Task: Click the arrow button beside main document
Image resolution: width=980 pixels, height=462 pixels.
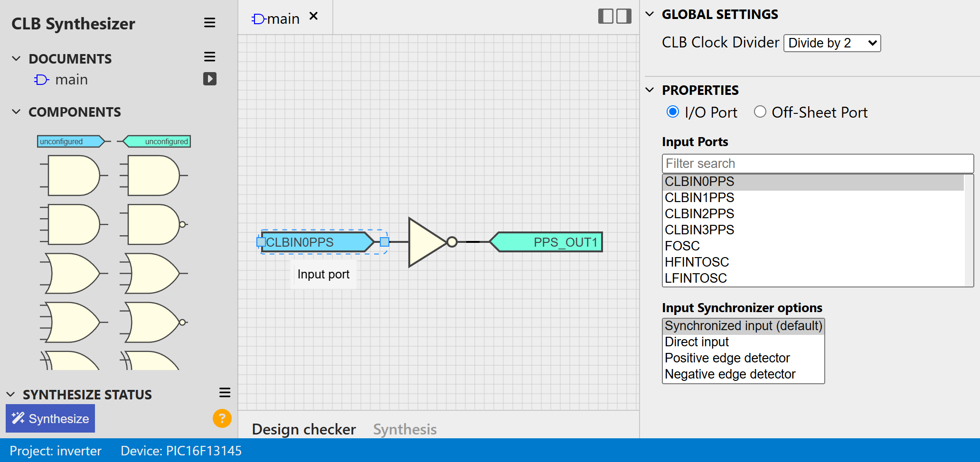Action: [210, 79]
